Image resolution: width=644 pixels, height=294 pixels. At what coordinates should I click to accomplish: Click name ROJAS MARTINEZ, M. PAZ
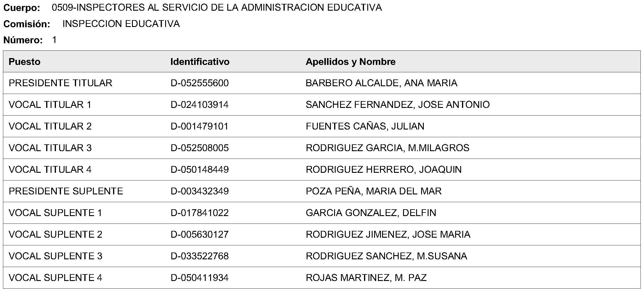tap(366, 278)
